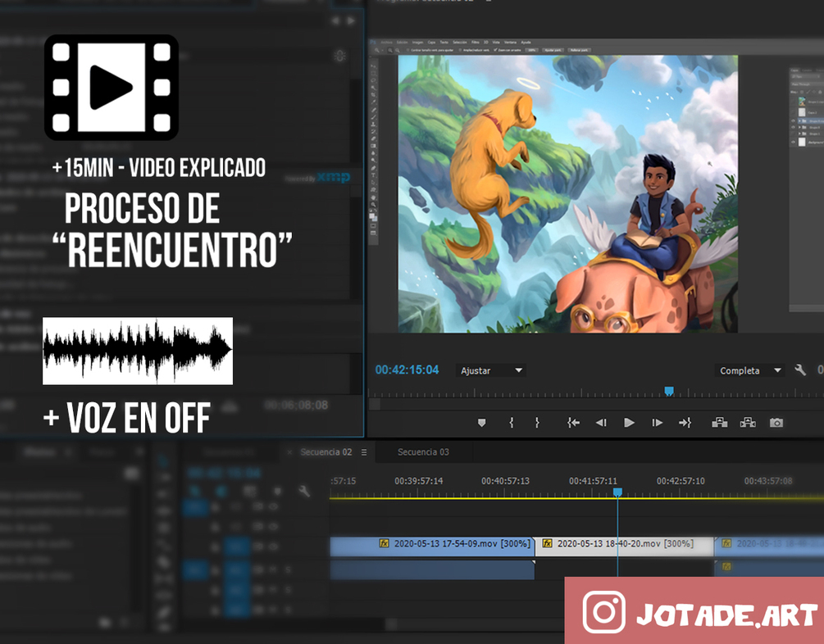824x644 pixels.
Task: Click fx badge on the 18-40-20.mov clip
Action: [x=547, y=544]
